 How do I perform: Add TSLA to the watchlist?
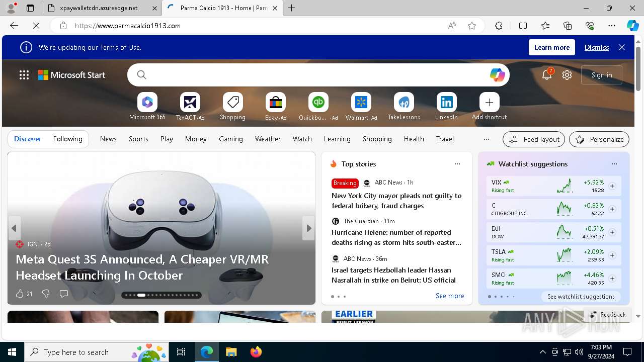coord(612,255)
